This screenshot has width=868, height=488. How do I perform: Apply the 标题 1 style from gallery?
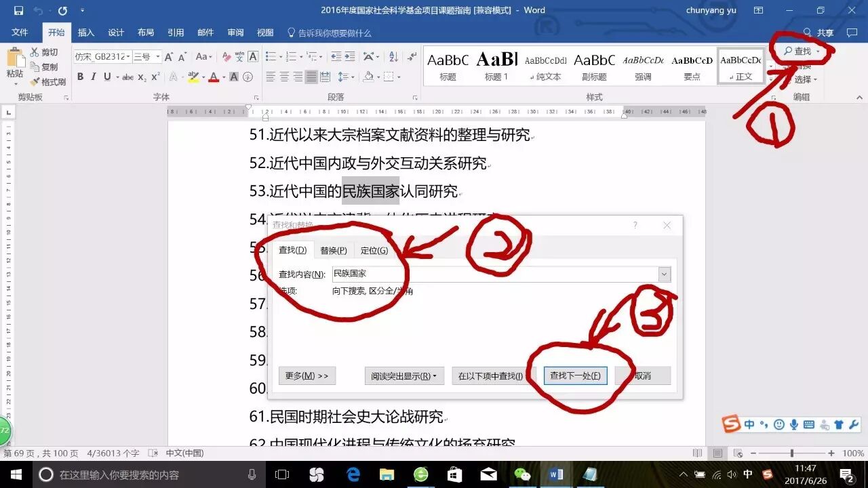pyautogui.click(x=496, y=65)
